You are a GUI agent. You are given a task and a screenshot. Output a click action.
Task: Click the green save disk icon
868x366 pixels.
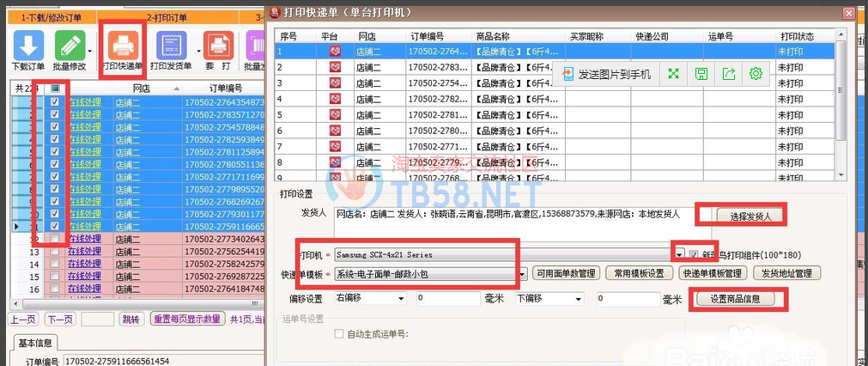(x=701, y=74)
